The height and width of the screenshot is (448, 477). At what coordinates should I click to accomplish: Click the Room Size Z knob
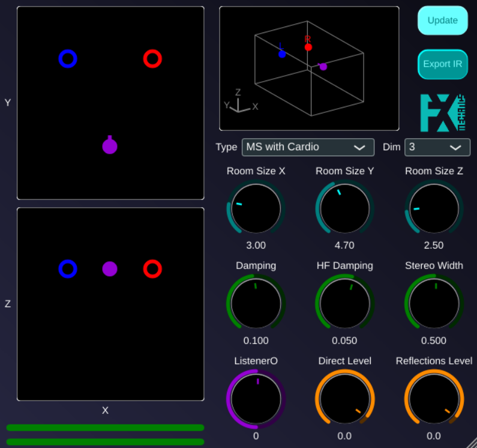[x=434, y=209]
